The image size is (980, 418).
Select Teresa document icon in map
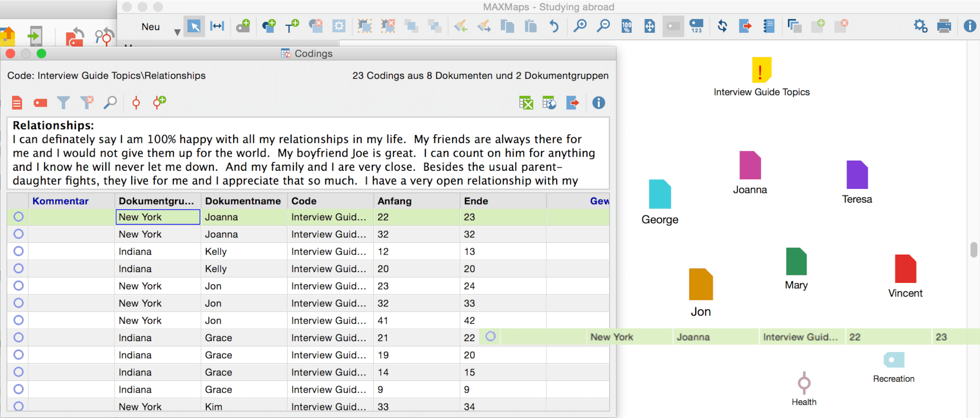pyautogui.click(x=857, y=175)
